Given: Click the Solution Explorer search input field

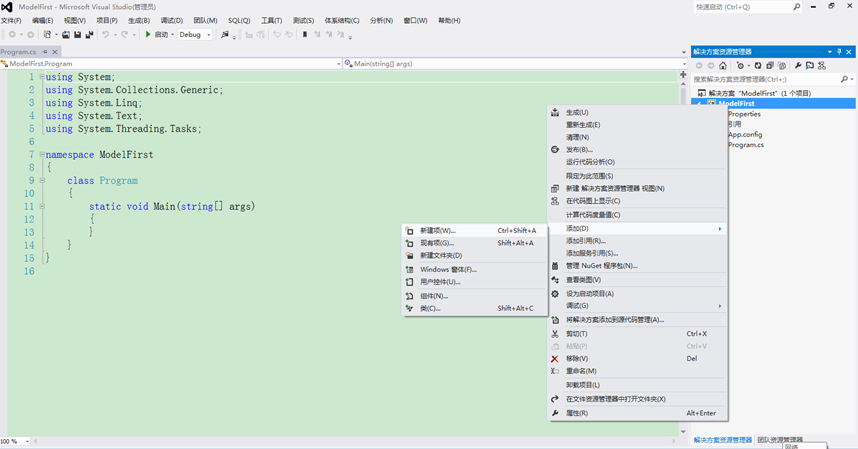Looking at the screenshot, I should [766, 79].
